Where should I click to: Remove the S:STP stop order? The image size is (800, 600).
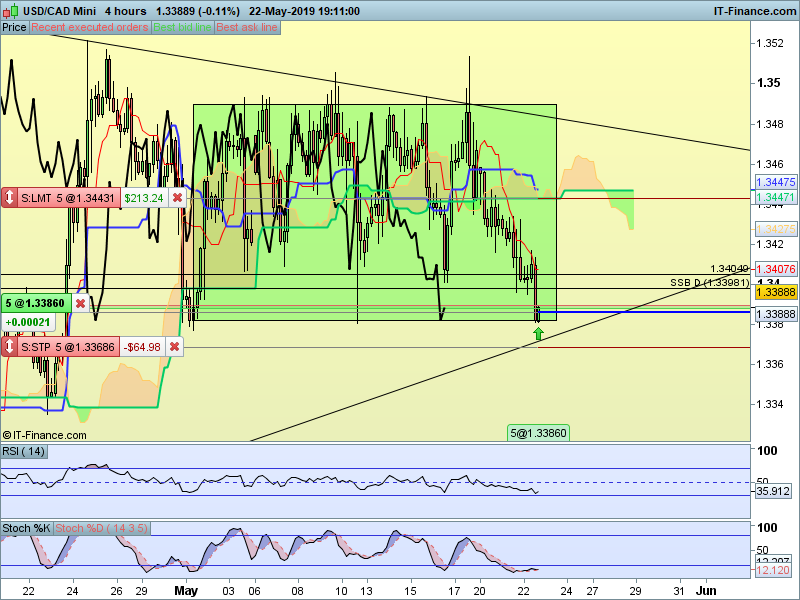174,347
